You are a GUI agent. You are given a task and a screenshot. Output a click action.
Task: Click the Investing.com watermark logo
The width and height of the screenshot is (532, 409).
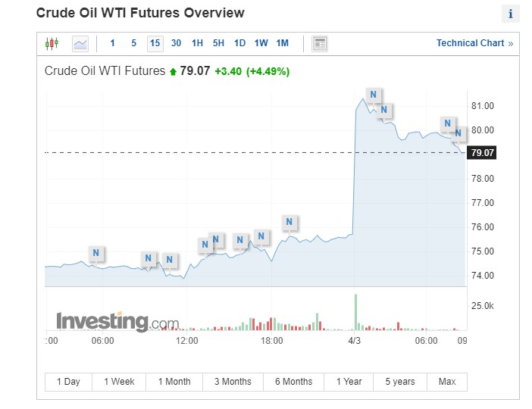point(117,322)
